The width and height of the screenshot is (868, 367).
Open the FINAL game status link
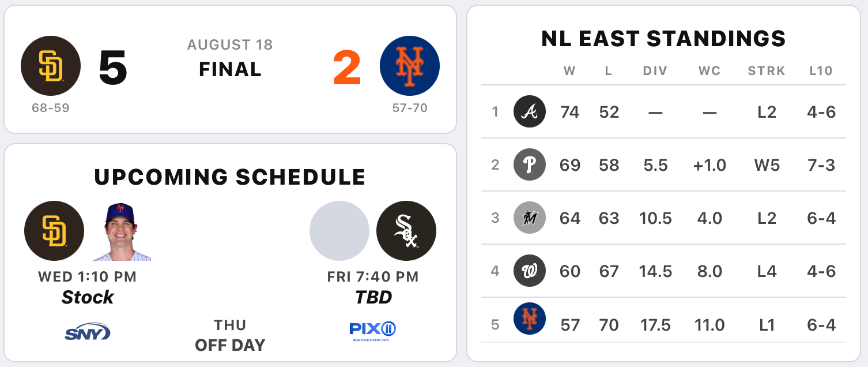click(x=230, y=69)
